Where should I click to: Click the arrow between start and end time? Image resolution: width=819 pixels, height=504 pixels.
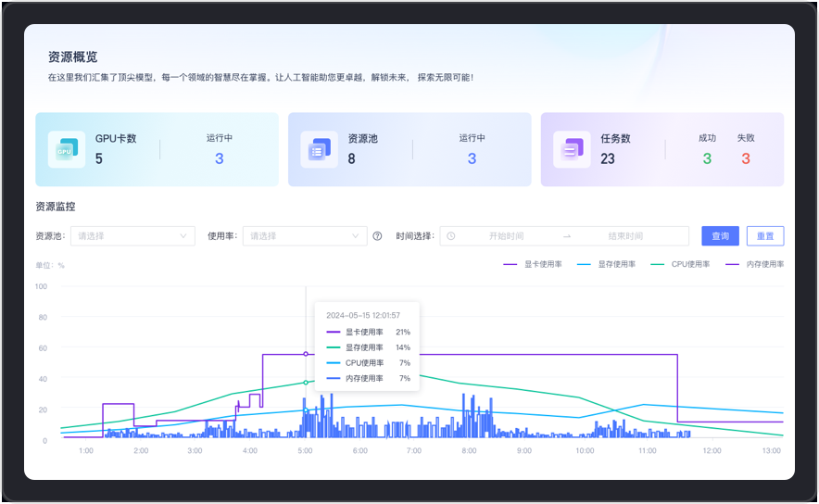click(x=567, y=236)
